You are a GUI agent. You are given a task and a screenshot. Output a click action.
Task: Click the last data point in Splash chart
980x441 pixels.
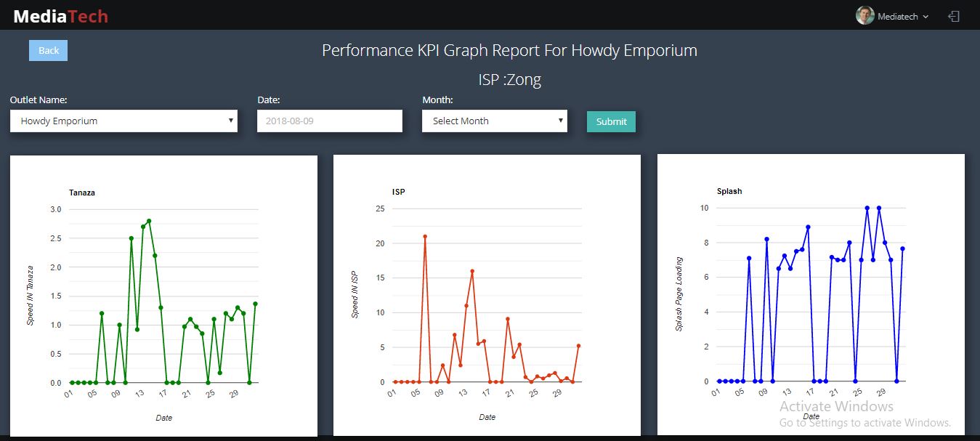[902, 248]
